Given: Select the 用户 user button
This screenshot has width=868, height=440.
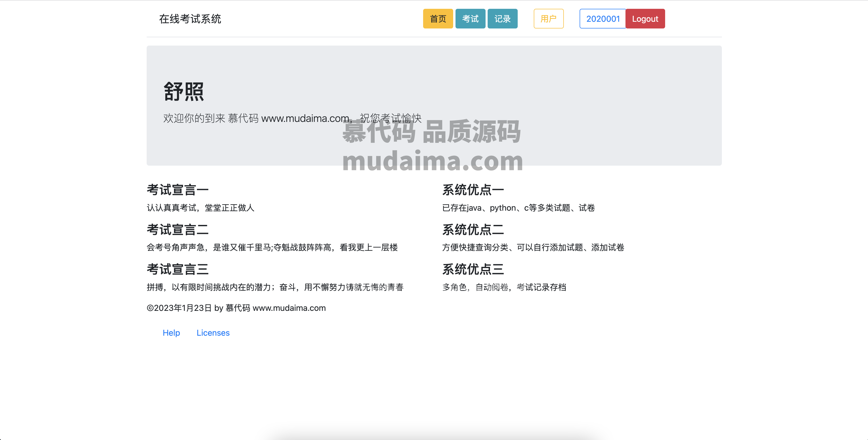Looking at the screenshot, I should pos(548,19).
